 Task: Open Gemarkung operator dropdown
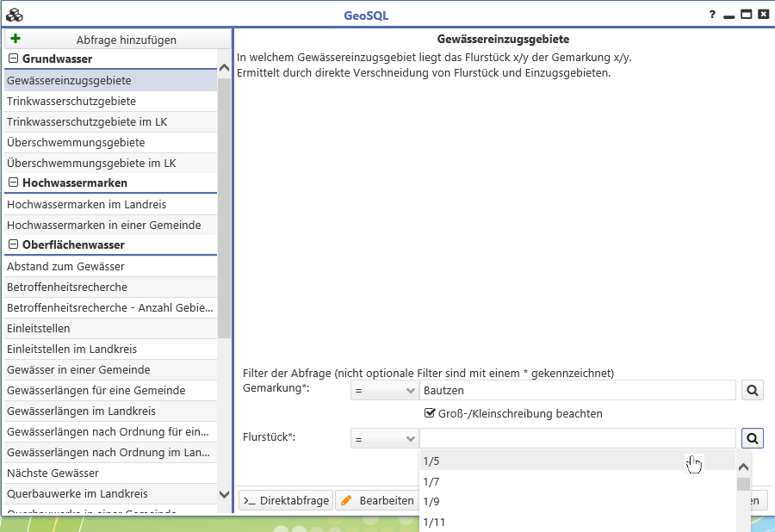384,390
